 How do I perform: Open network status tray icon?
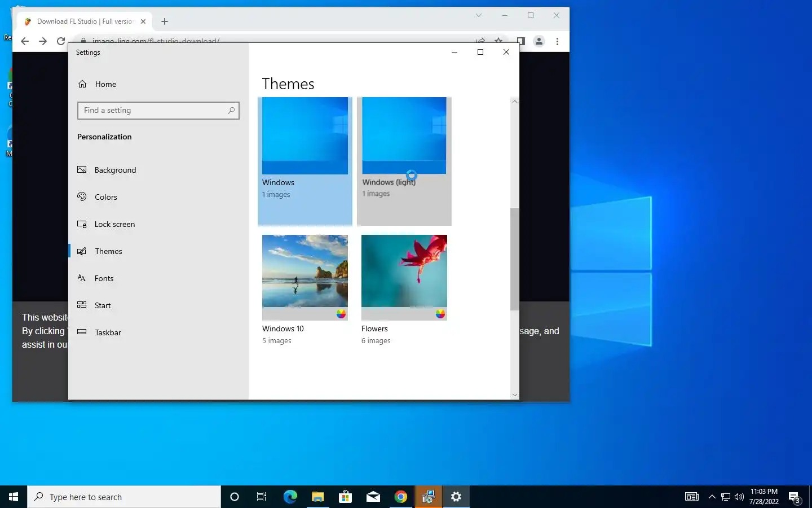(x=726, y=497)
